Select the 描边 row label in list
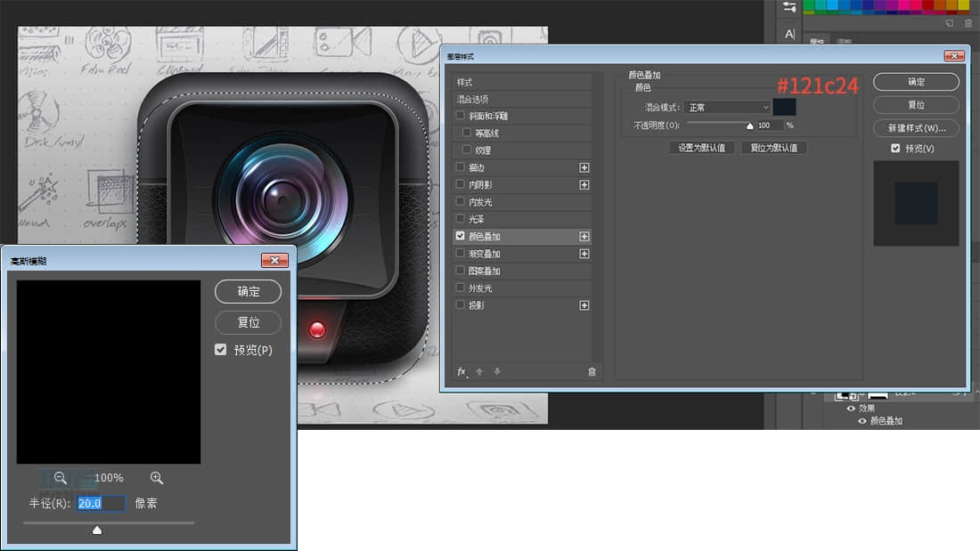This screenshot has height=551, width=980. pyautogui.click(x=477, y=167)
